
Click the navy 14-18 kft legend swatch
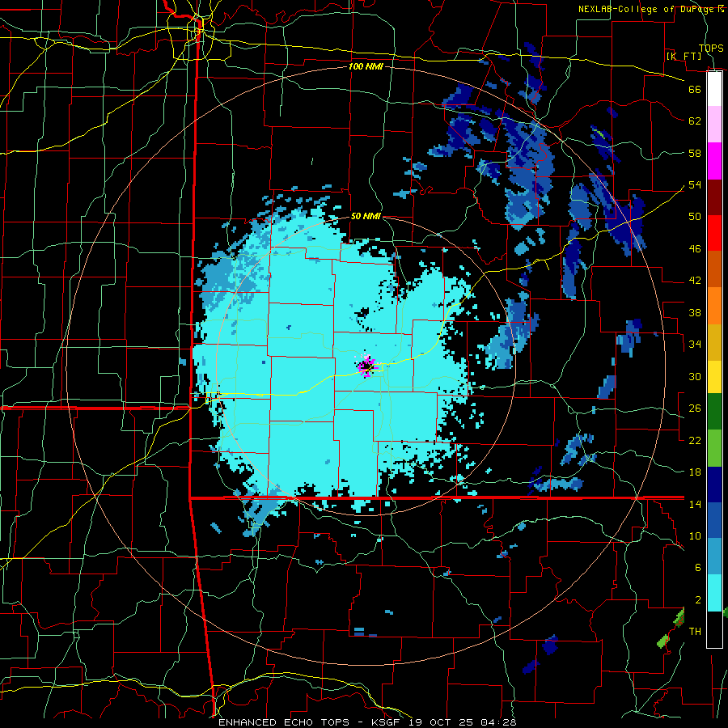[714, 485]
